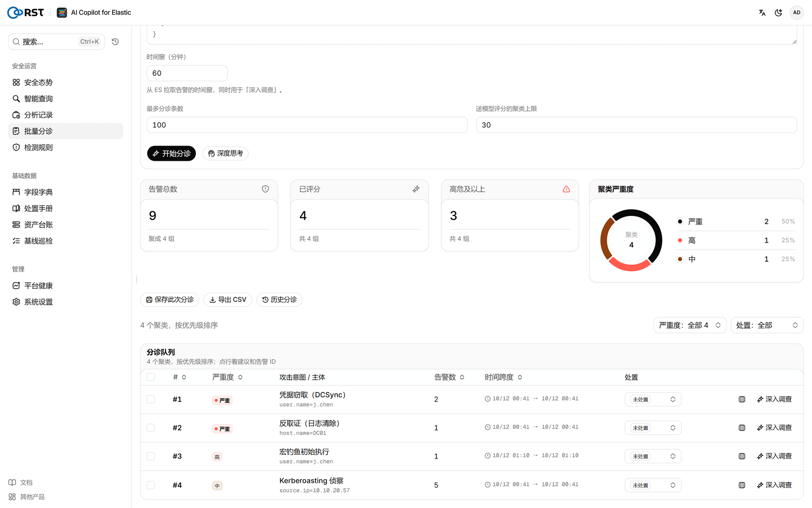Viewport: 812px width, 508px height.
Task: Click the 处置手册 book icon in sidebar
Action: pos(16,208)
